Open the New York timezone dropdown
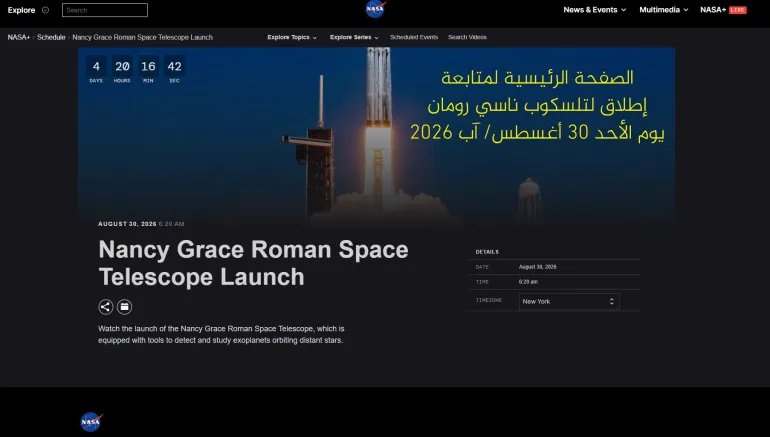The image size is (770, 437). (569, 301)
